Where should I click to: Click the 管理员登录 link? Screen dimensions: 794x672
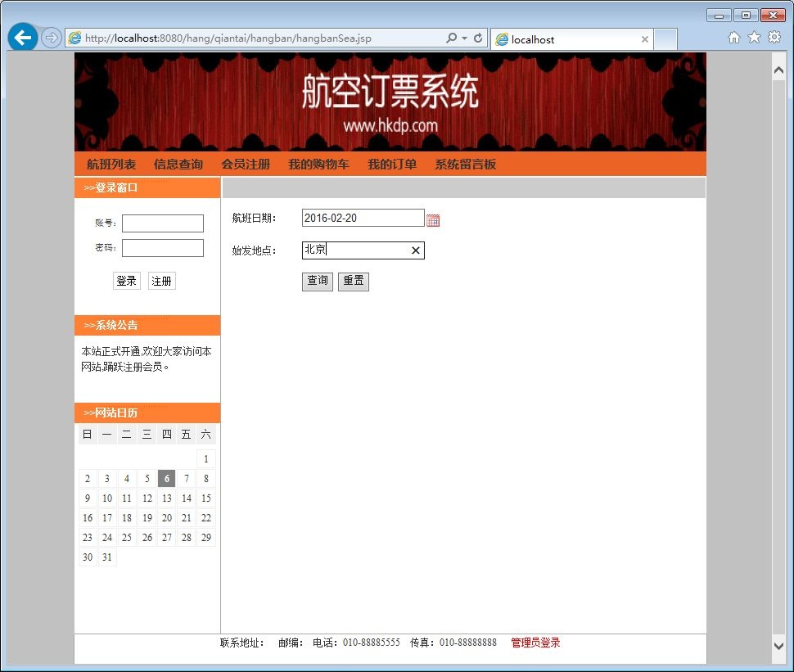(535, 643)
